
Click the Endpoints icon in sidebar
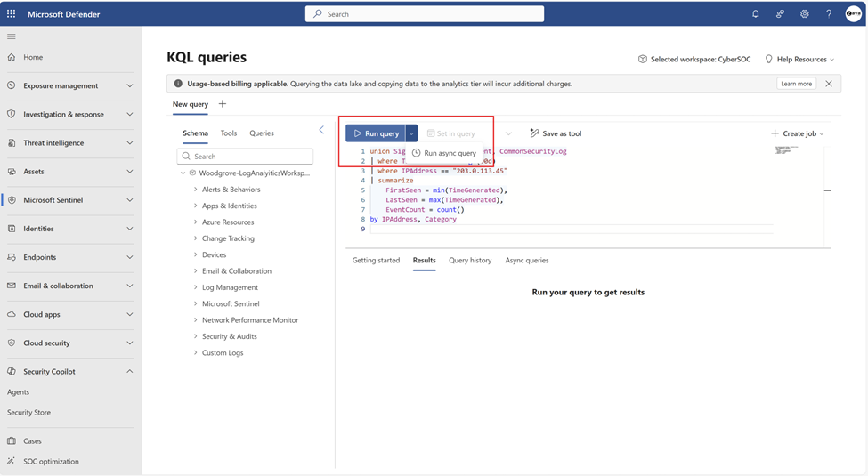pyautogui.click(x=11, y=257)
